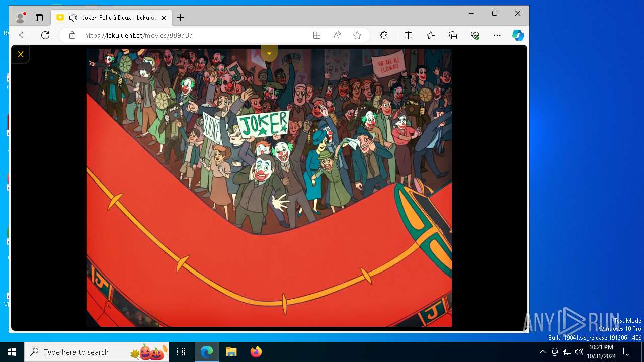Viewport: 644px width, 362px height.
Task: Mute the tab audio speaker icon
Action: (73, 18)
